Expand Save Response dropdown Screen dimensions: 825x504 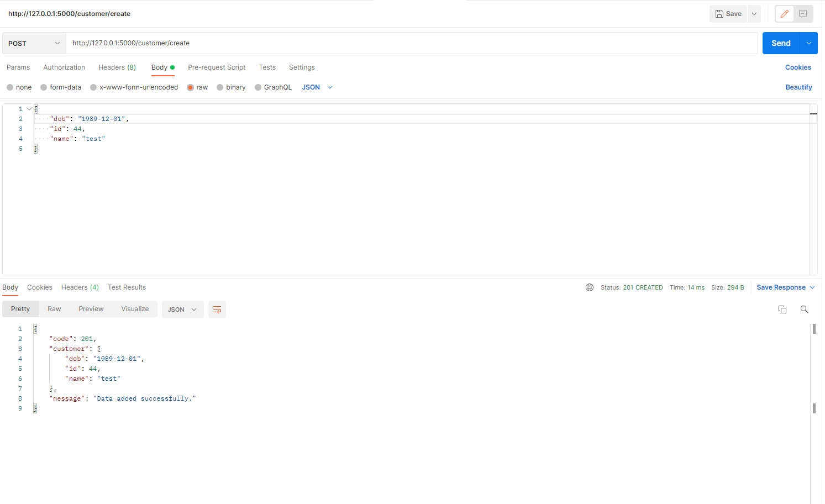pos(786,287)
